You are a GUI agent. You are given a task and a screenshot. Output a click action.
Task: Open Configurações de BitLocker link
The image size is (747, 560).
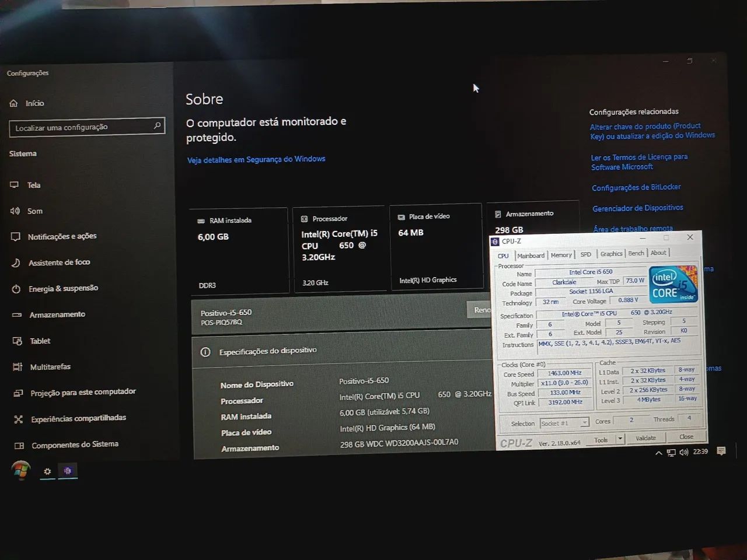click(x=636, y=187)
